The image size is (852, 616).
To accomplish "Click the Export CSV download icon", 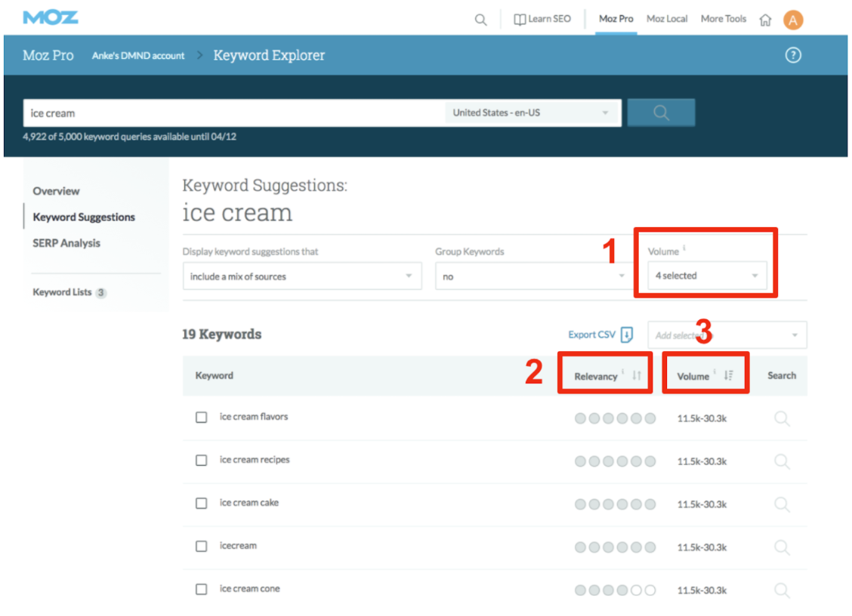I will pyautogui.click(x=626, y=335).
